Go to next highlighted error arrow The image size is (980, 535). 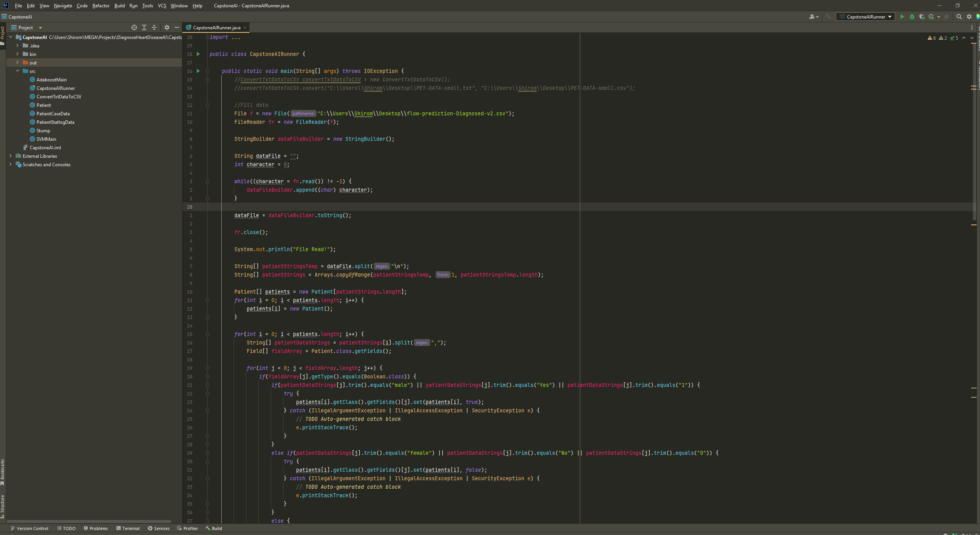coord(972,38)
